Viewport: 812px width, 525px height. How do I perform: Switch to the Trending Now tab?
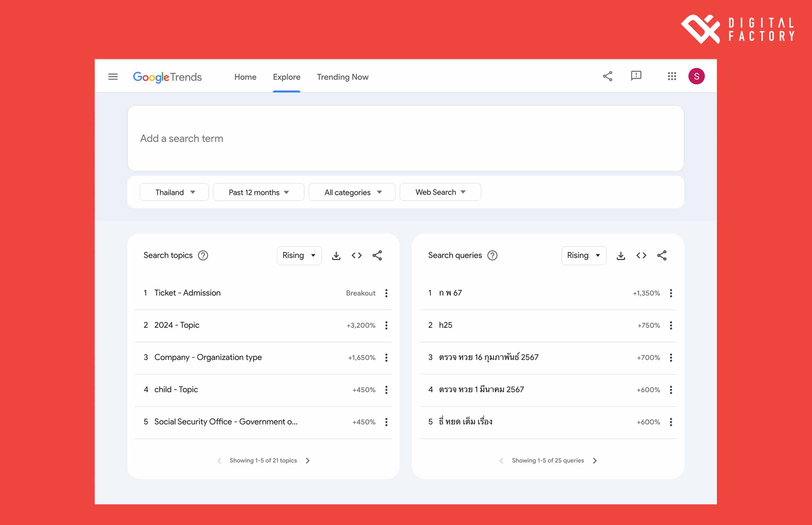[342, 76]
